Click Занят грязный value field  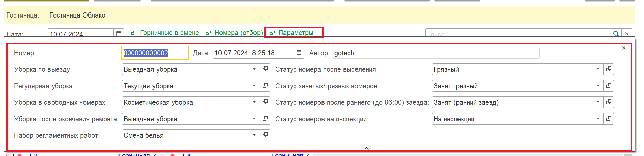point(512,86)
